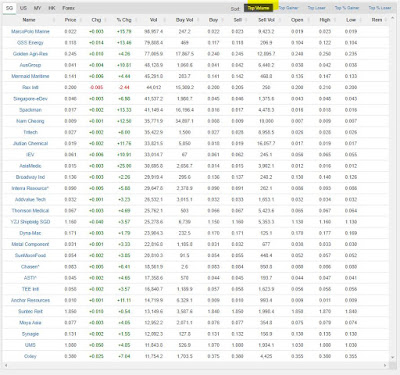The height and width of the screenshot is (375, 400).
Task: Open the MY market tab
Action: point(38,8)
